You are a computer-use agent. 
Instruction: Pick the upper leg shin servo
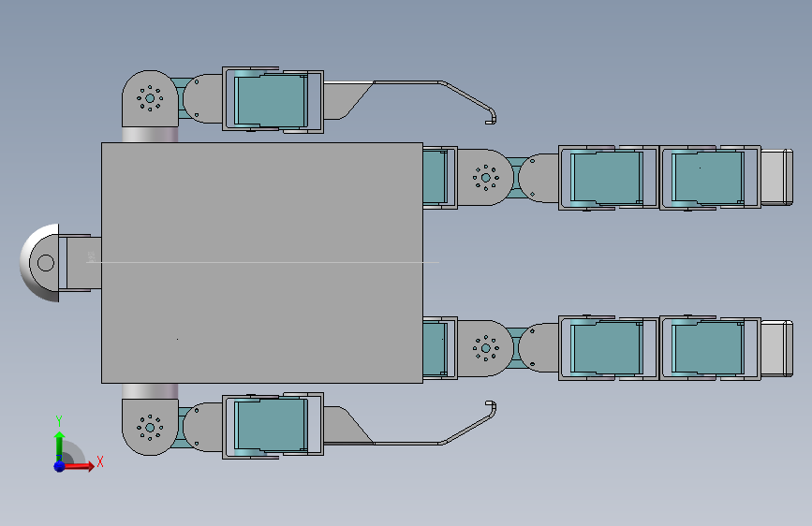(708, 178)
